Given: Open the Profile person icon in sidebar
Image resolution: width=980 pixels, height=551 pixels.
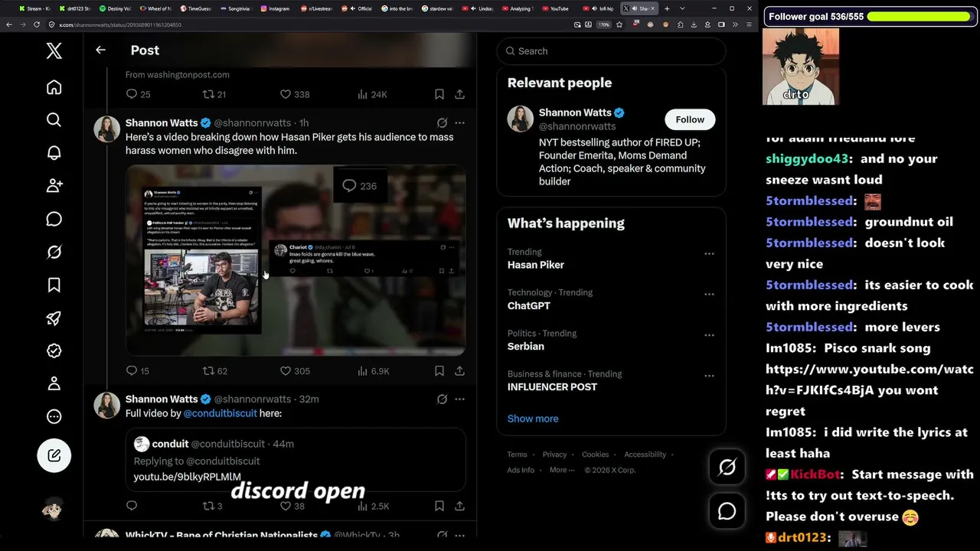Looking at the screenshot, I should (x=54, y=383).
